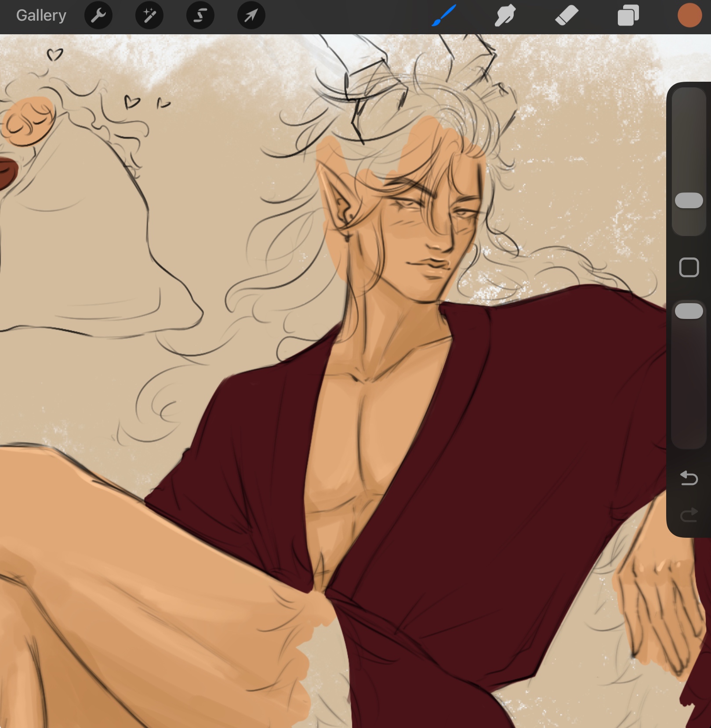Click the brush opacity slider handle
711x728 pixels.
[689, 311]
